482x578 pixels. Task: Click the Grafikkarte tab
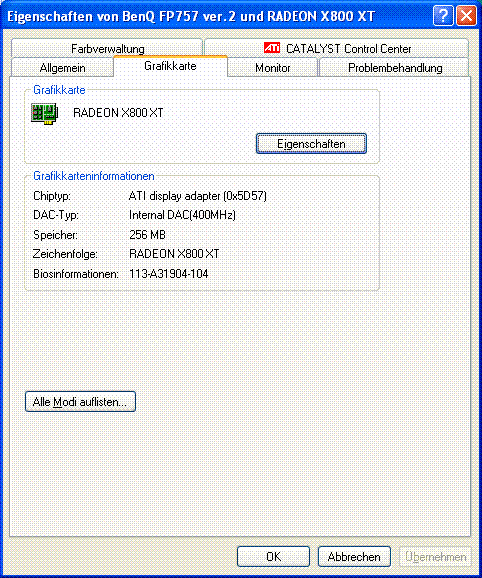(x=170, y=66)
